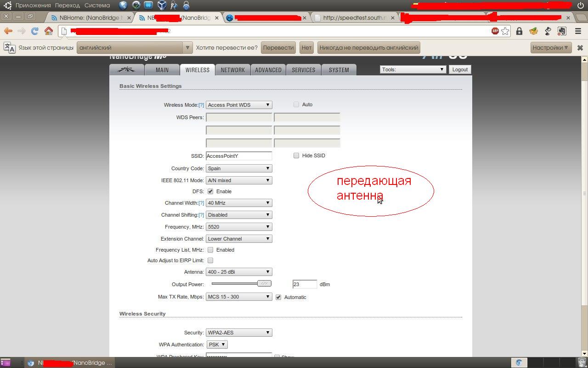The height and width of the screenshot is (368, 588).
Task: Select the WIRELESS tab
Action: coord(198,70)
